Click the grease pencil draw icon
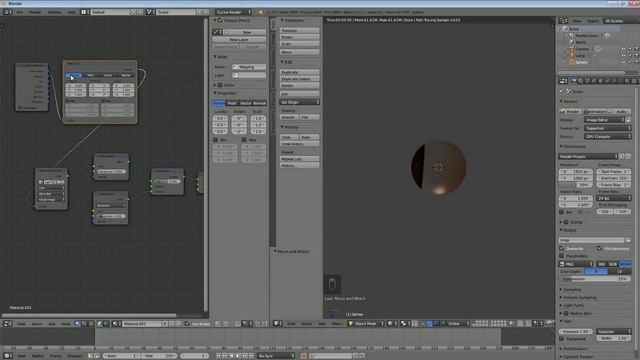This screenshot has width=640, height=360. 216,32
